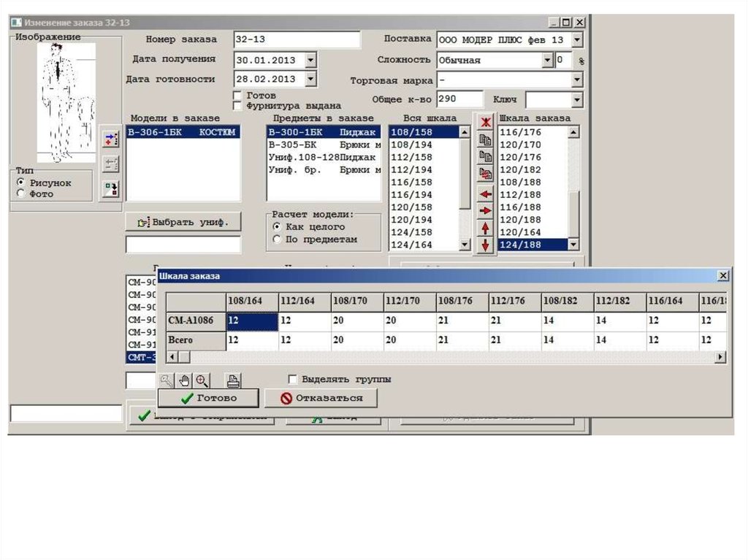Image resolution: width=748 pixels, height=560 pixels.
Task: Tick the Выделять группы checkbox
Action: (x=293, y=380)
